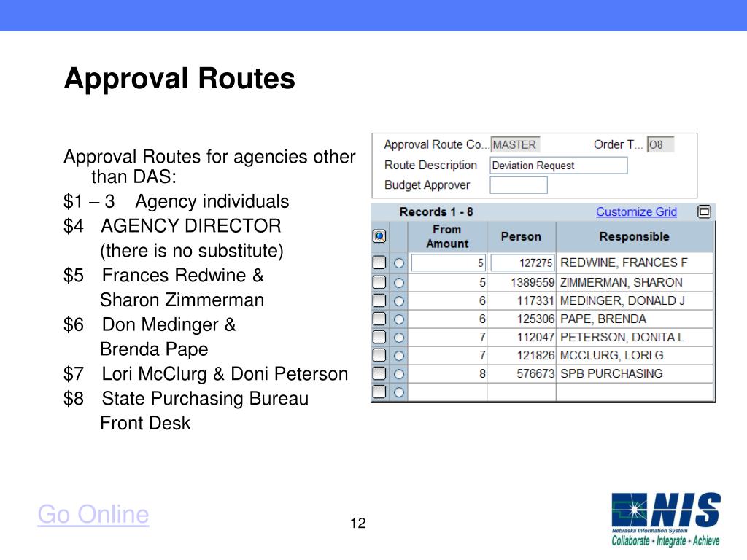Check the box for SPB PURCHASING row
Viewport: 747px width, 560px height.
379,373
